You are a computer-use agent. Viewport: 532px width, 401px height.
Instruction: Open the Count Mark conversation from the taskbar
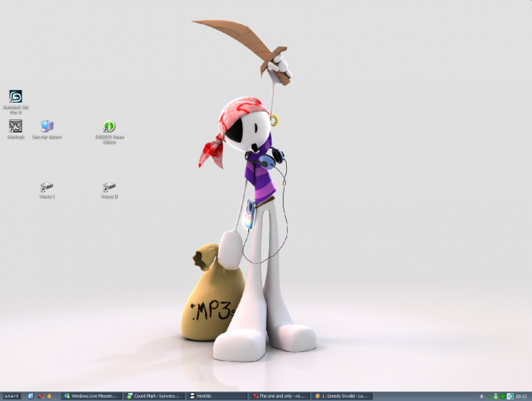154,396
